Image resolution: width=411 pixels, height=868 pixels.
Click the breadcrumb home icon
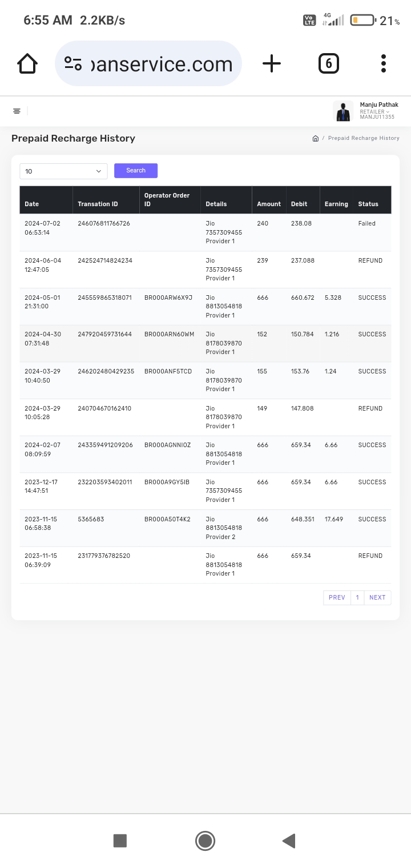(315, 138)
